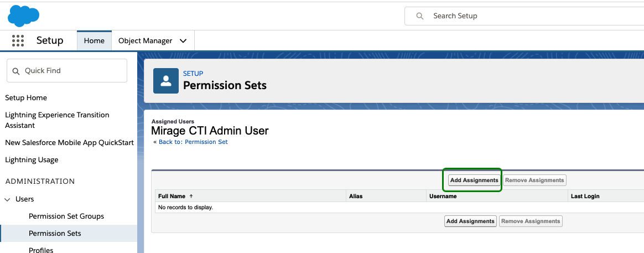Follow the Back to: Permission Set link
Image resolution: width=644 pixels, height=253 pixels.
193,142
